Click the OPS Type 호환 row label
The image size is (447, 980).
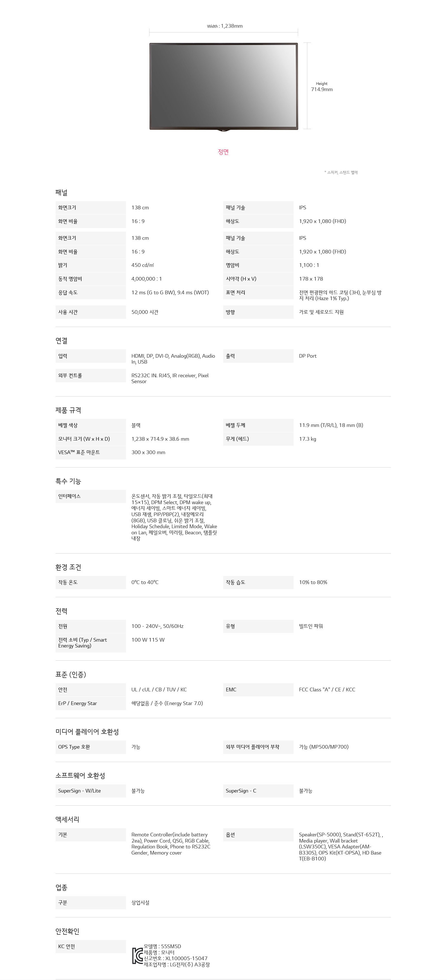pos(74,747)
